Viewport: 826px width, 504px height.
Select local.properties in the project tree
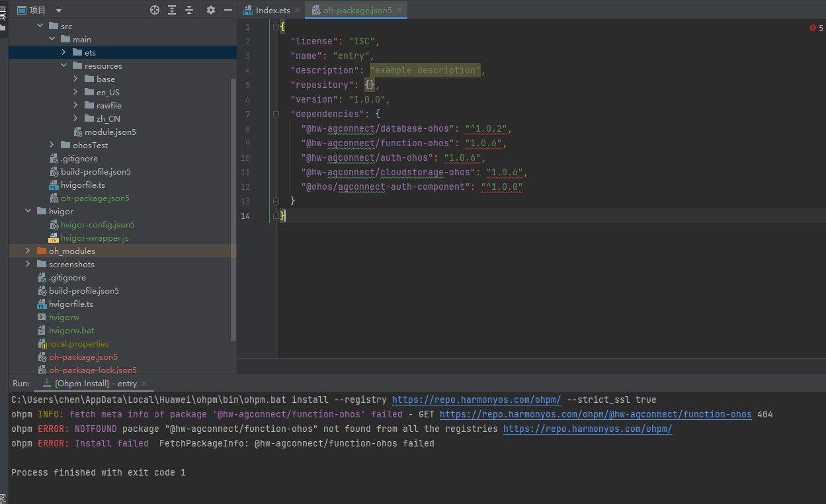pyautogui.click(x=79, y=343)
